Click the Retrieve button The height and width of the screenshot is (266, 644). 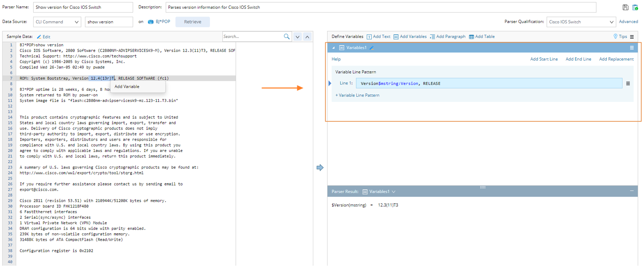pyautogui.click(x=192, y=22)
